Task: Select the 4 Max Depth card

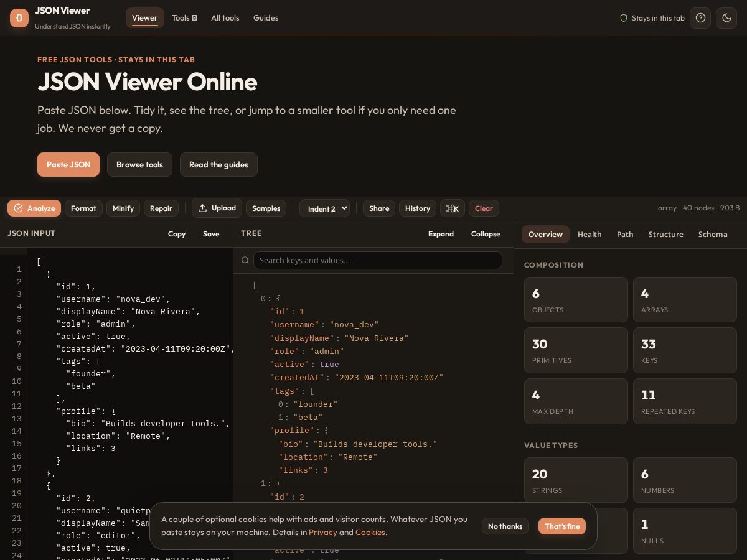Action: coord(576,401)
